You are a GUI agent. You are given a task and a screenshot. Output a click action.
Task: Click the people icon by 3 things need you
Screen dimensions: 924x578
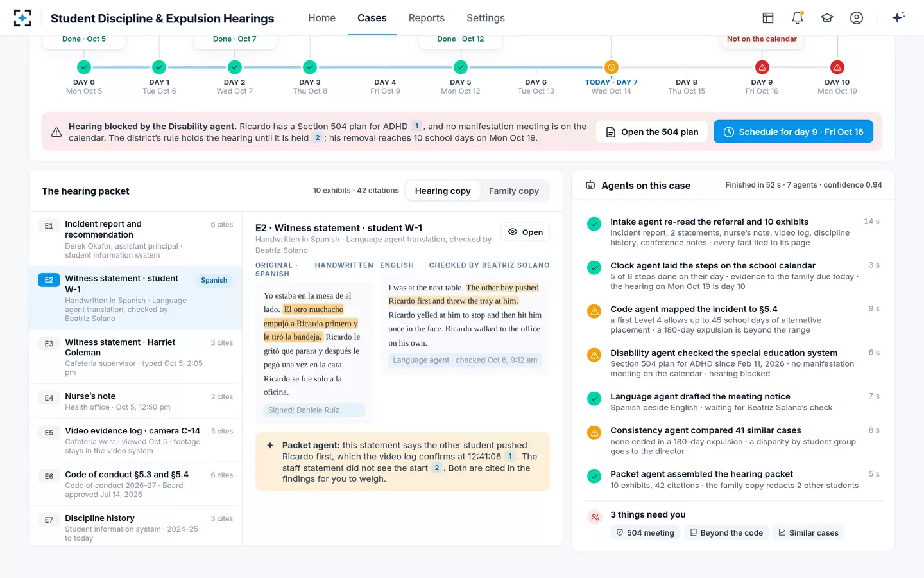click(x=595, y=516)
